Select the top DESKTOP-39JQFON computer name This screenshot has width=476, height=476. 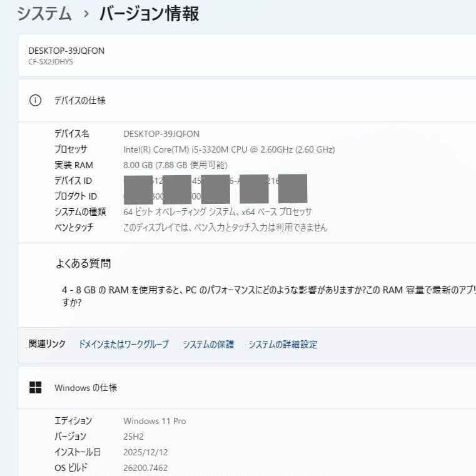[66, 51]
